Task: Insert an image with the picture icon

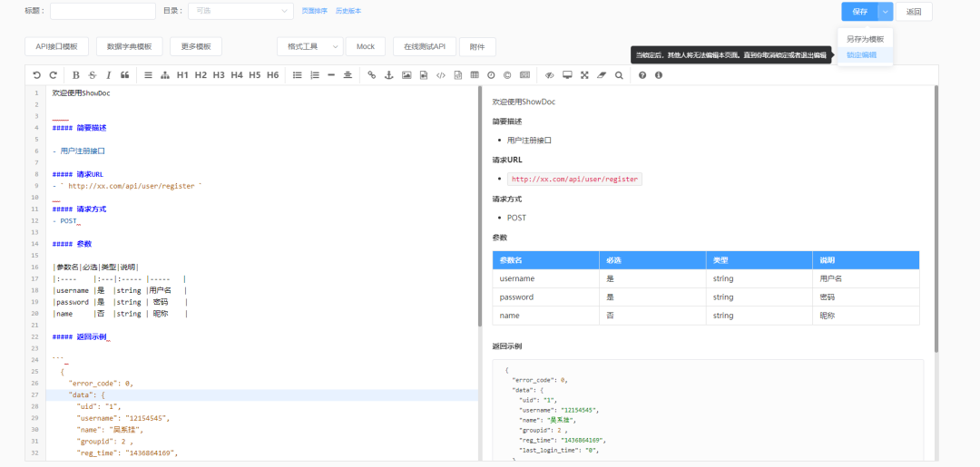Action: (407, 75)
